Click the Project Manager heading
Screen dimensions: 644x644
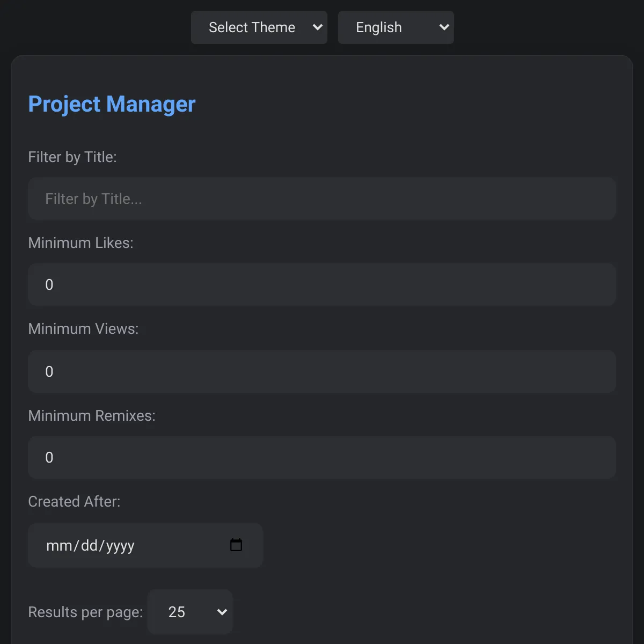pos(112,104)
